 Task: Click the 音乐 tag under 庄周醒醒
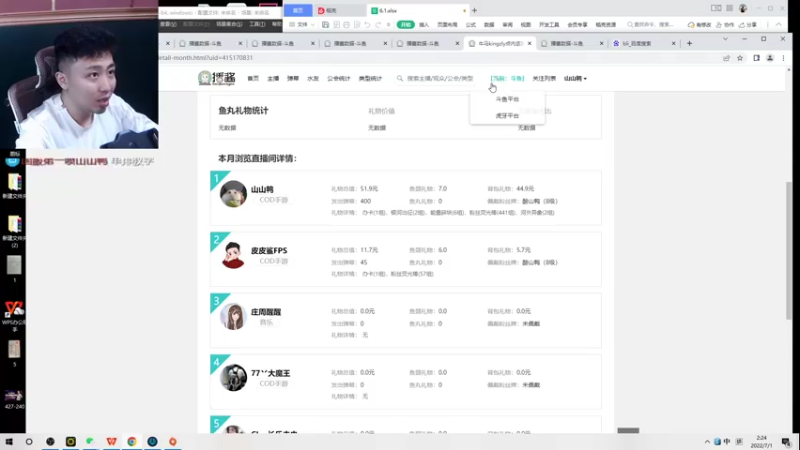pyautogui.click(x=266, y=322)
